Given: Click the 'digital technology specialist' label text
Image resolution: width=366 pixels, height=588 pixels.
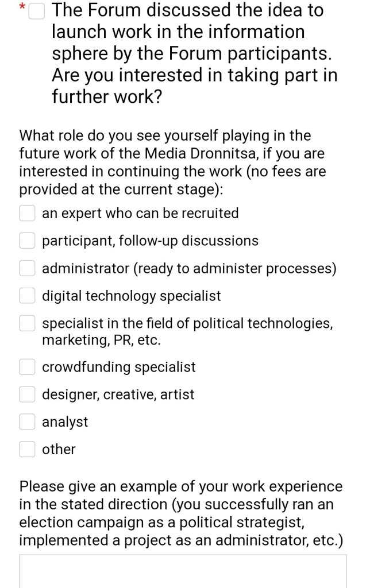Looking at the screenshot, I should (131, 296).
